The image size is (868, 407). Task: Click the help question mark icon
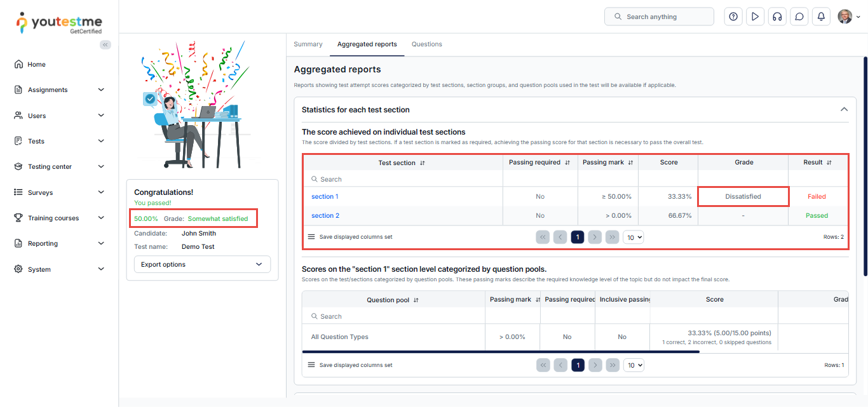coord(733,17)
